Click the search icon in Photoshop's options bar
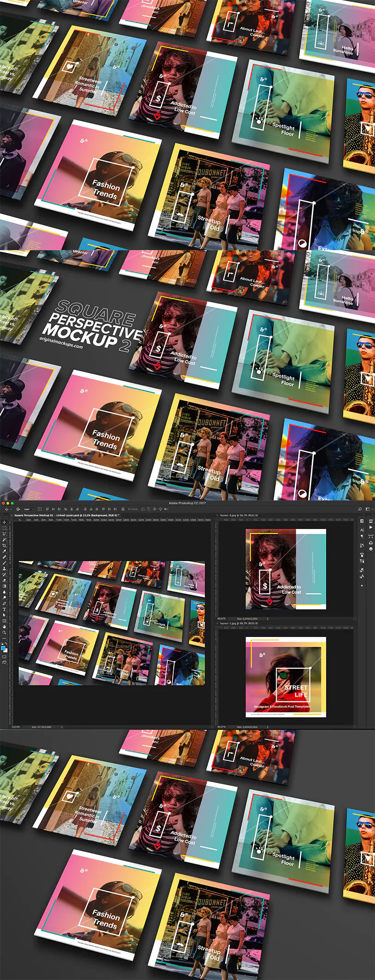Viewport: 375px width, 980px height. click(360, 509)
